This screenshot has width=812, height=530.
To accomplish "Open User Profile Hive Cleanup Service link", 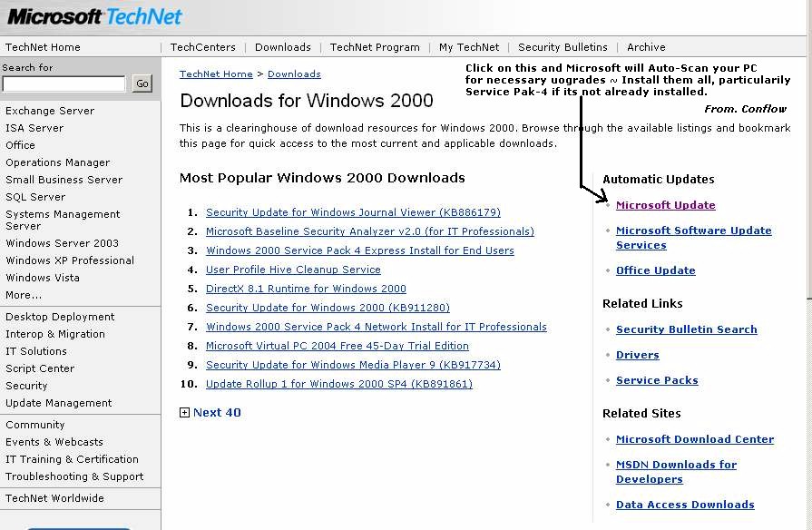I will pyautogui.click(x=293, y=270).
